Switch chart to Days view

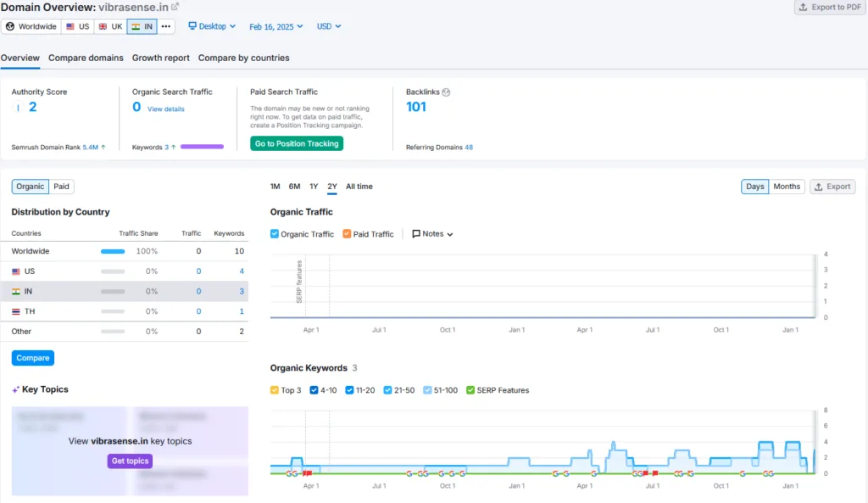coord(754,187)
